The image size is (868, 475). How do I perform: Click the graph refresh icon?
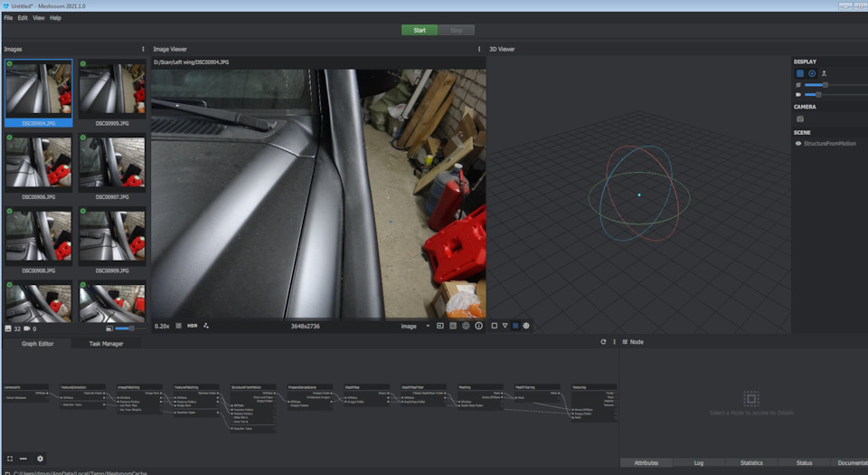[603, 342]
